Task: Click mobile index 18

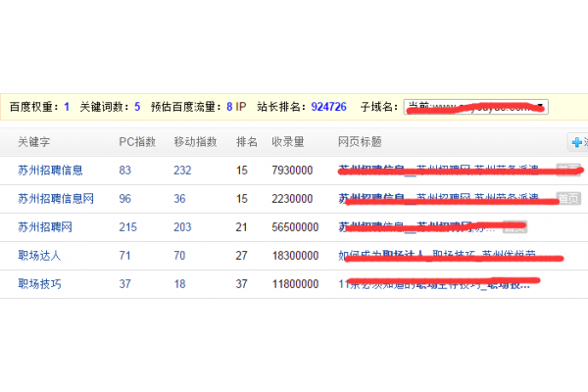Action: pyautogui.click(x=180, y=284)
